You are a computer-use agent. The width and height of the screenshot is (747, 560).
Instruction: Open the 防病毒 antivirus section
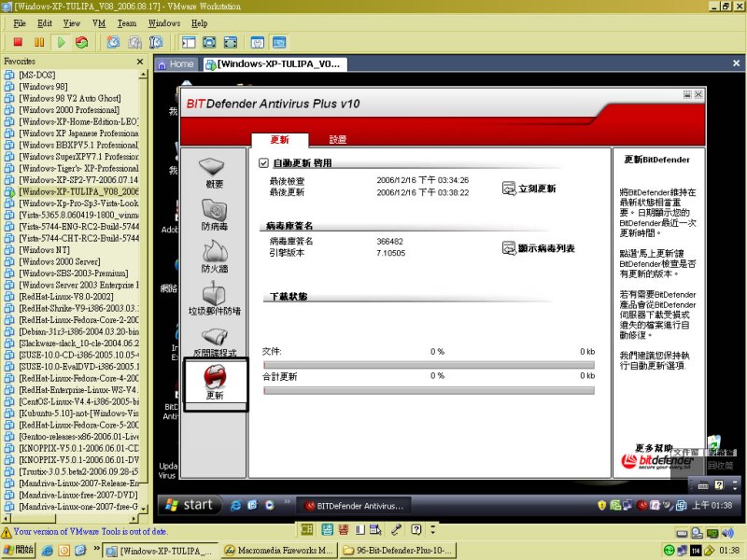[214, 215]
